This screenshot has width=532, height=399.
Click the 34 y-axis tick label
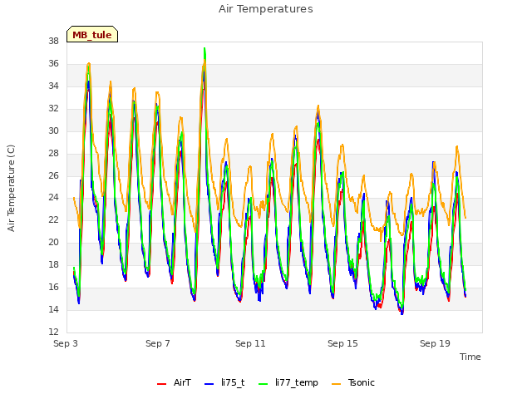point(53,86)
